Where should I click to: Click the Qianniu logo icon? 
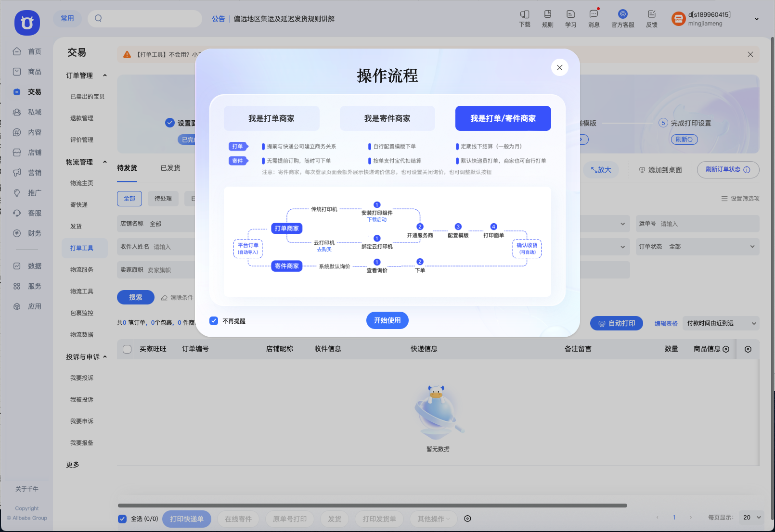27,23
